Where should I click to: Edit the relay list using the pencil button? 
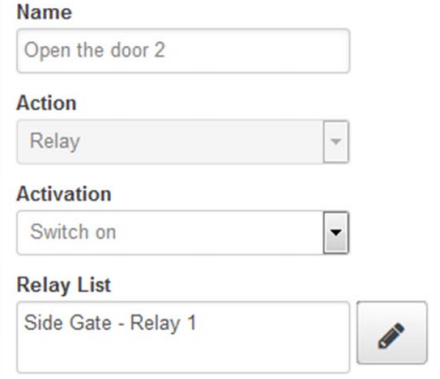coord(392,333)
